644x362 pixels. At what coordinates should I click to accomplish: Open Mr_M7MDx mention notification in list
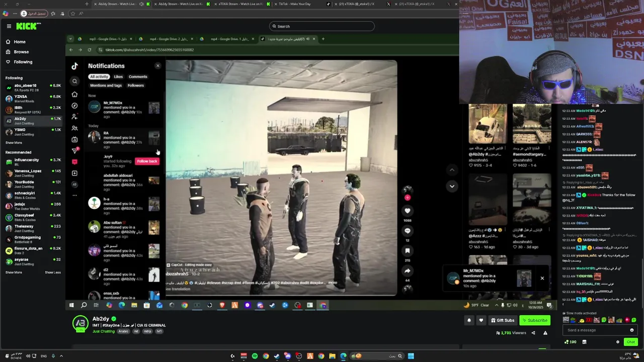tap(123, 109)
